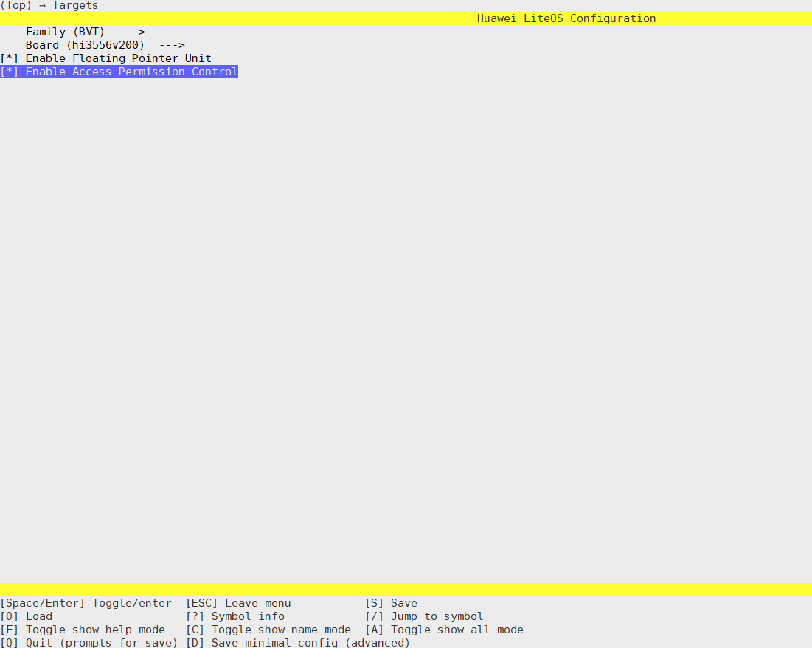Click the Targets breadcrumb label
The width and height of the screenshot is (812, 648).
point(74,5)
